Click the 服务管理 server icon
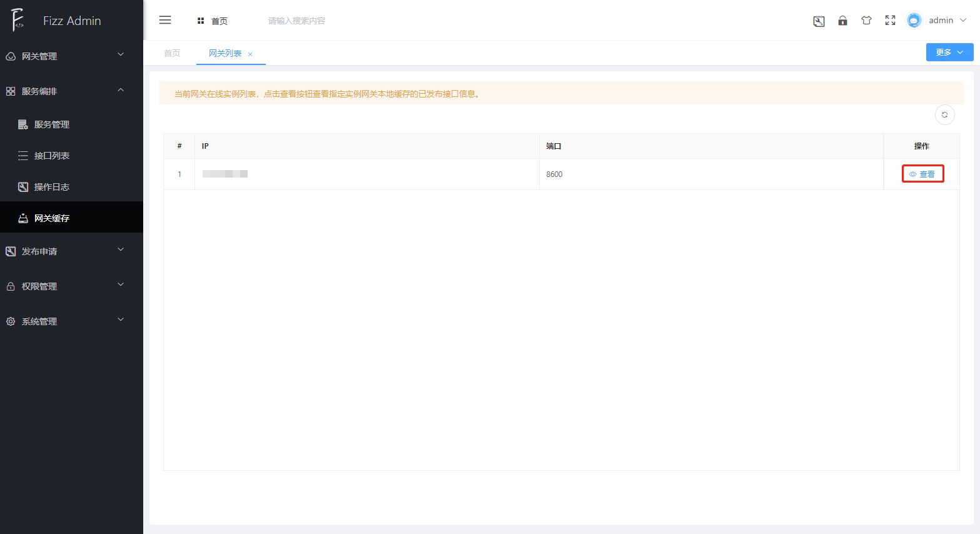This screenshot has height=534, width=980. (23, 124)
